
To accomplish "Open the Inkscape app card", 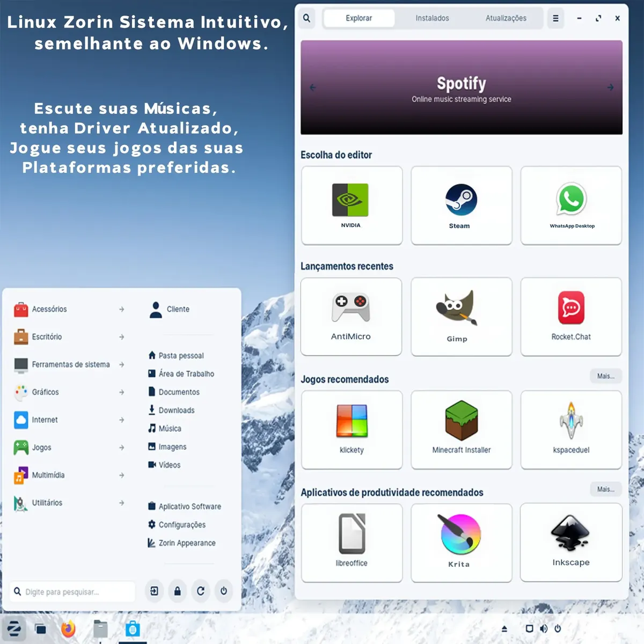I will click(571, 543).
